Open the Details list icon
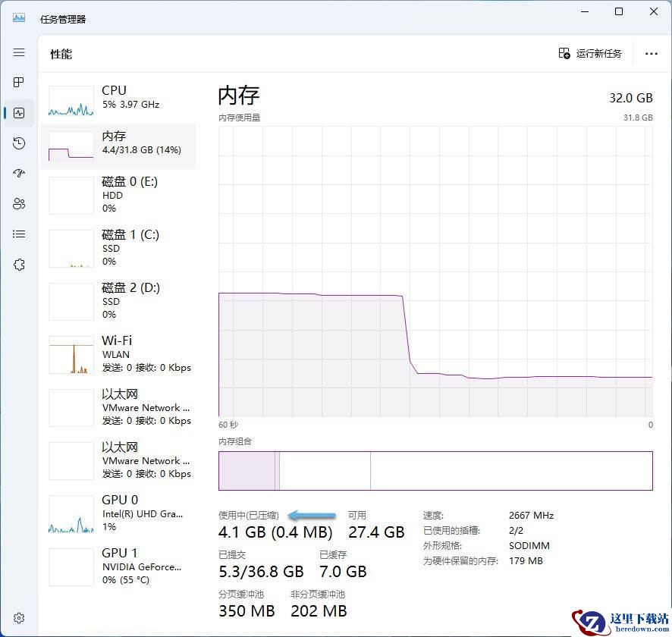The width and height of the screenshot is (672, 637). [19, 234]
